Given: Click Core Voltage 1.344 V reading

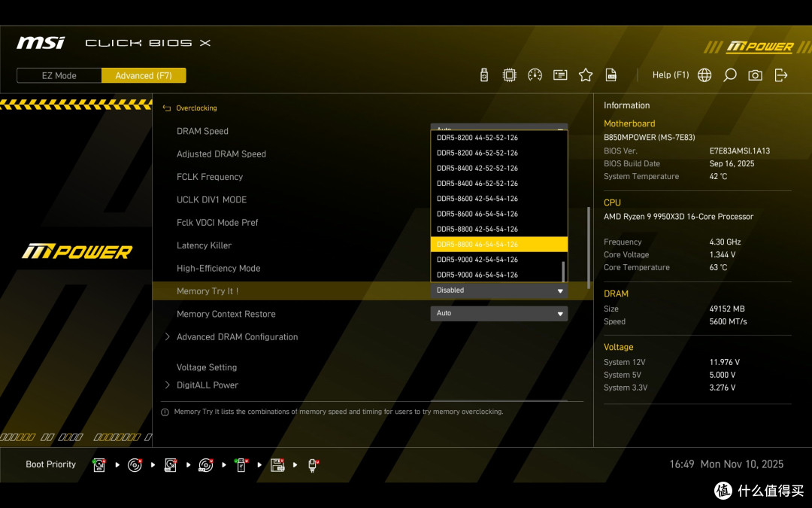Looking at the screenshot, I should pos(723,254).
